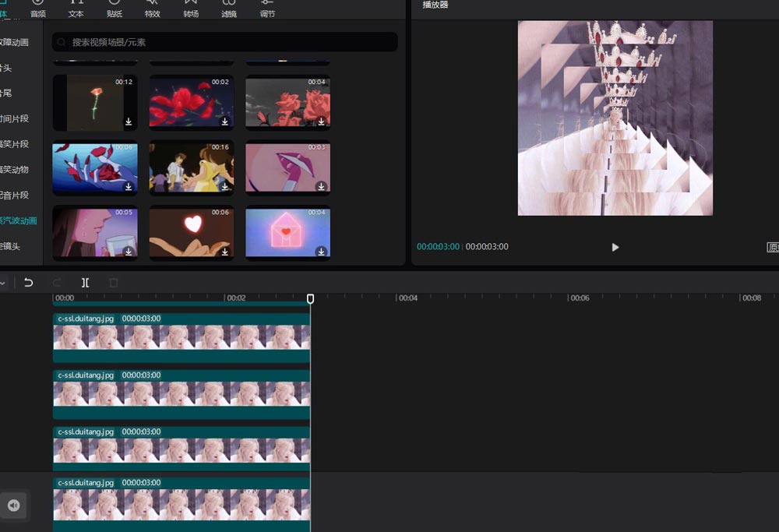Click the delete trash icon above timeline

[x=114, y=283]
